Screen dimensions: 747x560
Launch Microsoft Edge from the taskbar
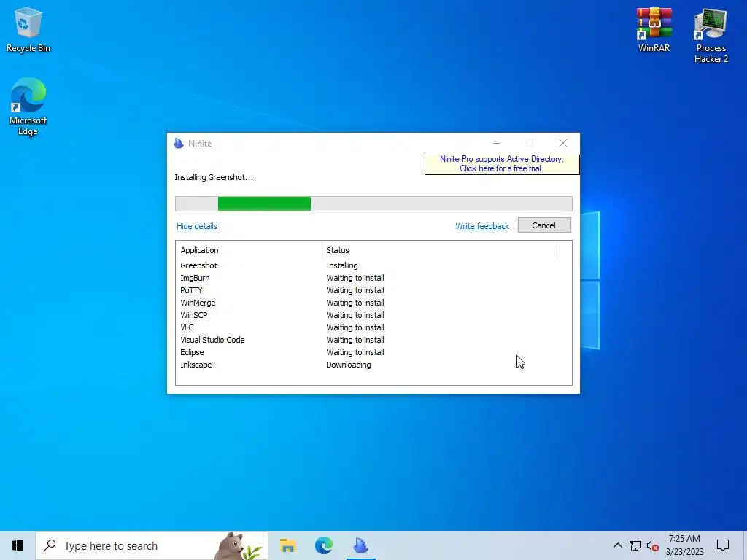(x=324, y=545)
